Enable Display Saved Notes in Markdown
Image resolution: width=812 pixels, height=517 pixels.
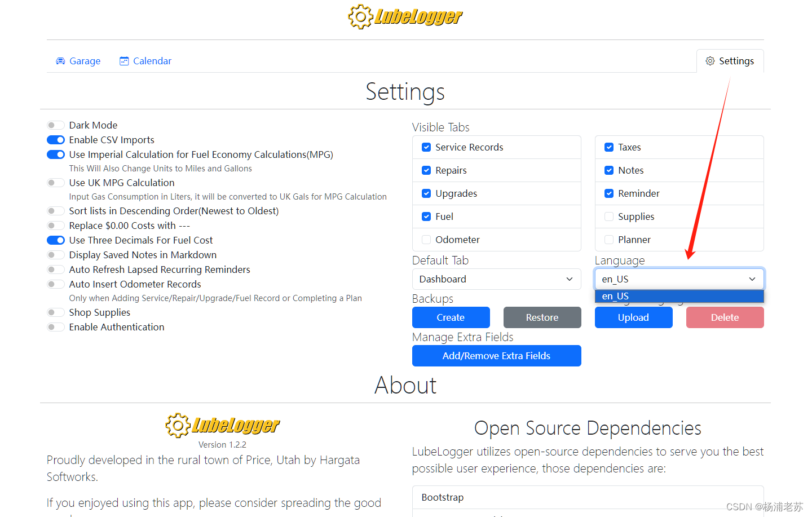(x=56, y=255)
